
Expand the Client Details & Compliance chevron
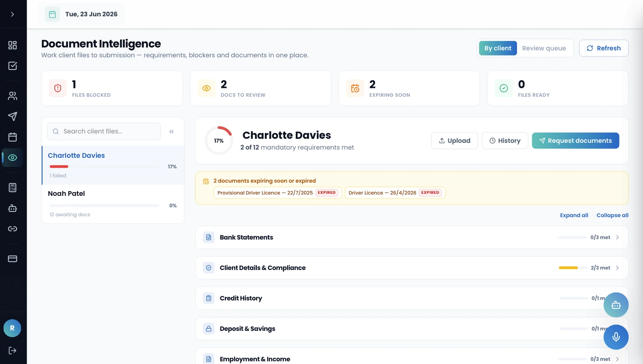pos(617,268)
